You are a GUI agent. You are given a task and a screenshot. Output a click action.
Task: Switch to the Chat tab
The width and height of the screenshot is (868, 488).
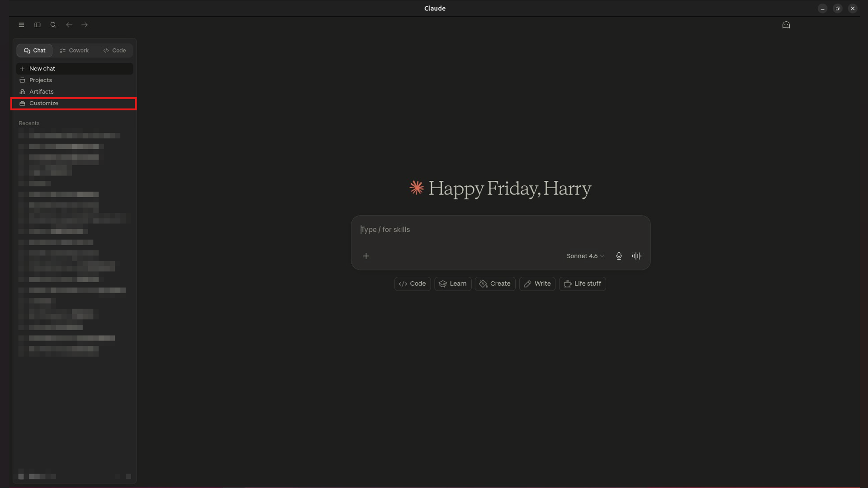pos(35,51)
